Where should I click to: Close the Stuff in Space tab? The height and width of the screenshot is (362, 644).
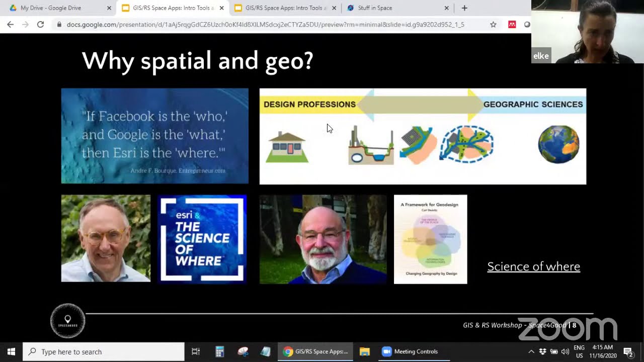pos(446,8)
